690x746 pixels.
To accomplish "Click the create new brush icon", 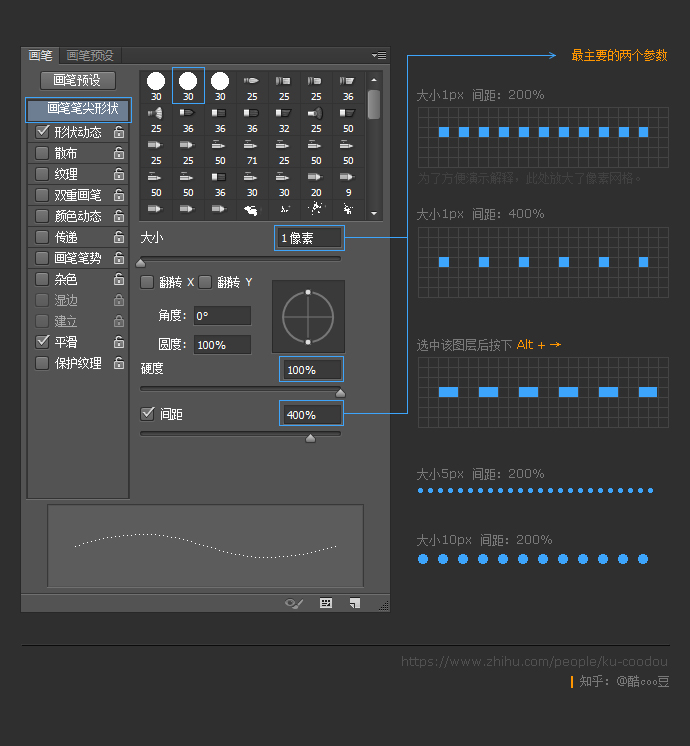I will (x=355, y=603).
